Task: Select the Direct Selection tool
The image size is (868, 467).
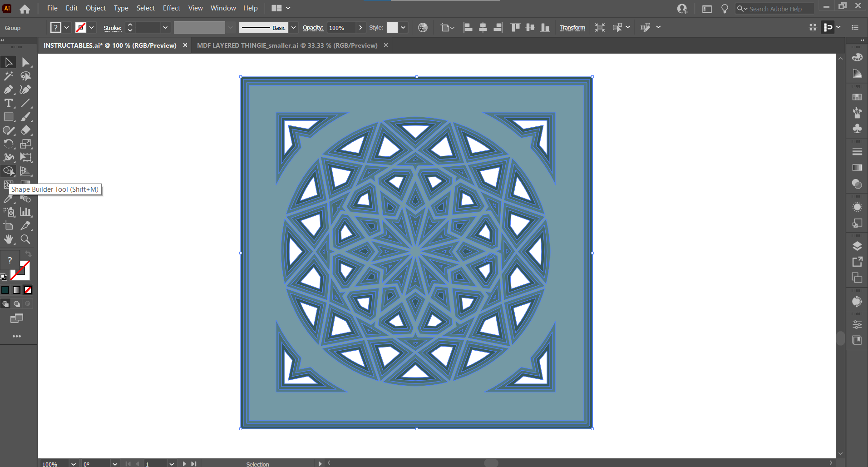Action: click(x=26, y=62)
